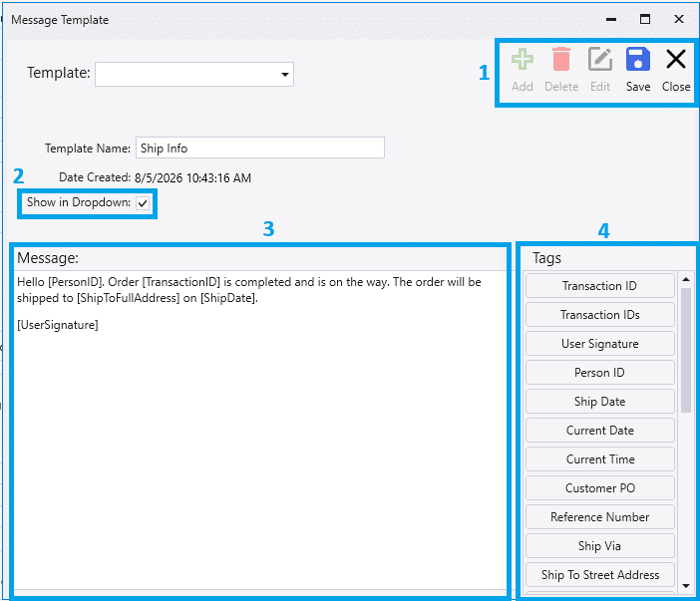
Task: Insert the Transaction ID tag
Action: pyautogui.click(x=599, y=286)
